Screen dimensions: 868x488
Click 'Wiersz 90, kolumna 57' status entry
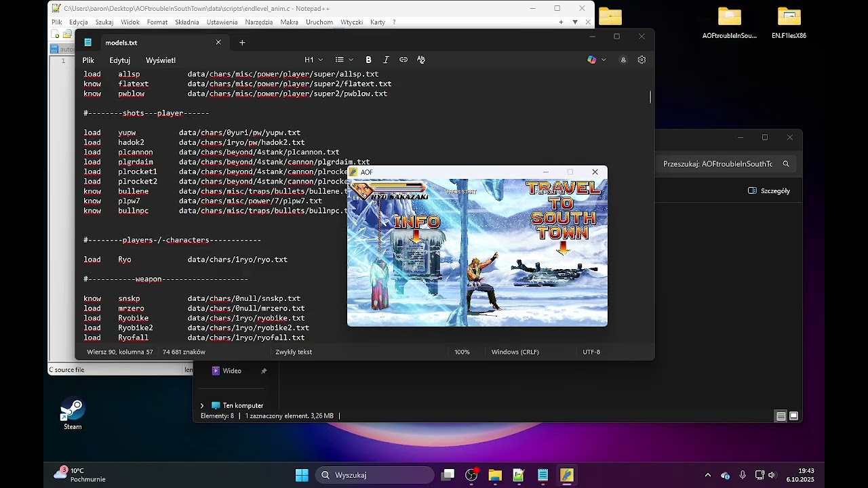tap(120, 352)
